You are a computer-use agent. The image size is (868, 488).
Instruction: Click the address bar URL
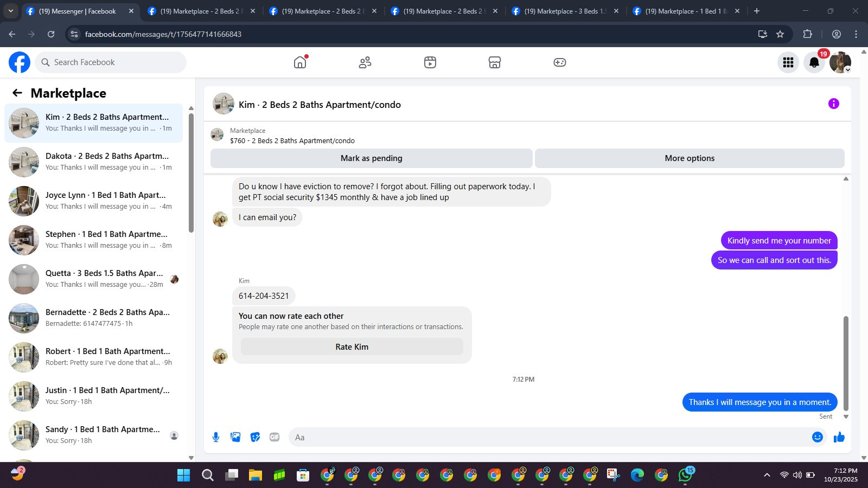coord(163,34)
